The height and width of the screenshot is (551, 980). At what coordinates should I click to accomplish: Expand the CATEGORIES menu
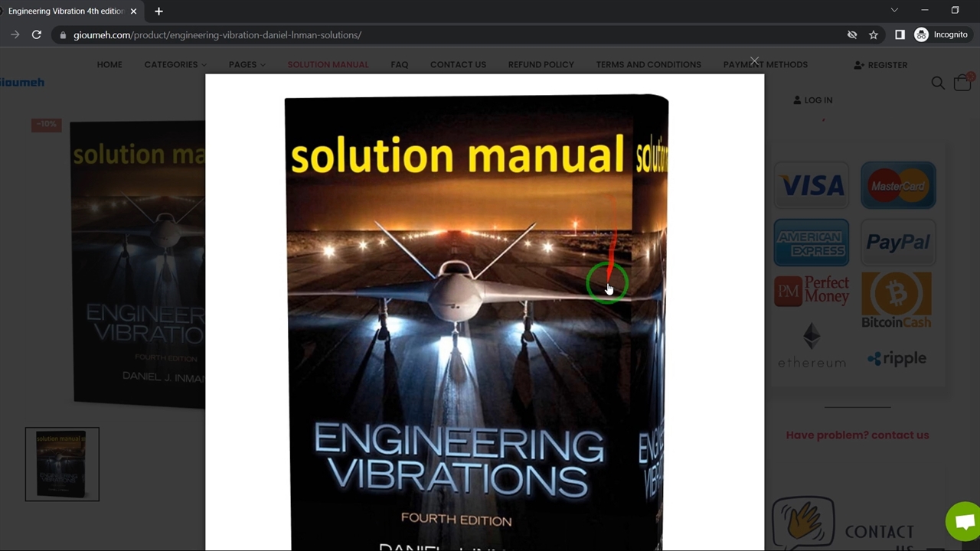click(175, 64)
